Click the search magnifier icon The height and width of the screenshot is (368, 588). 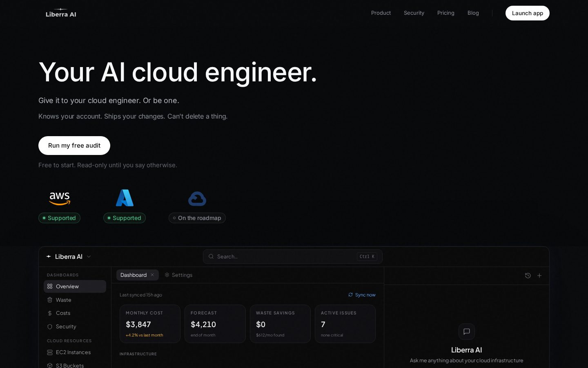point(211,256)
